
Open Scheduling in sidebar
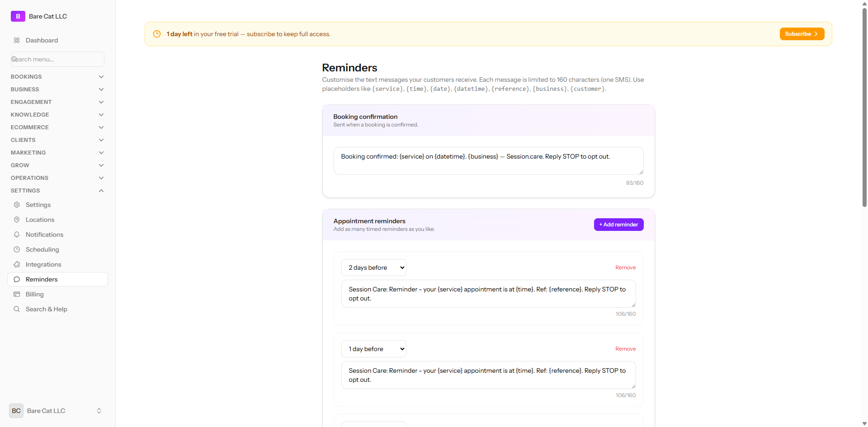click(57, 249)
